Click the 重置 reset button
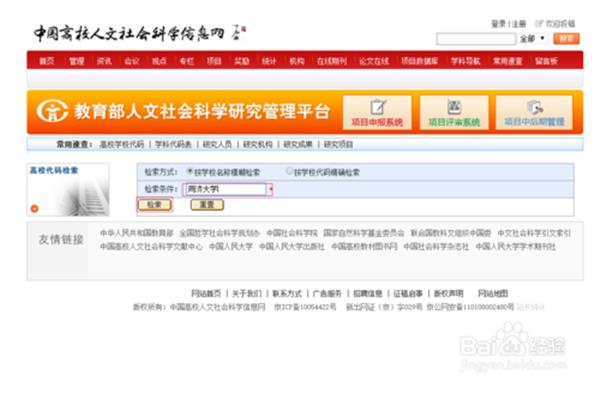 [x=207, y=205]
